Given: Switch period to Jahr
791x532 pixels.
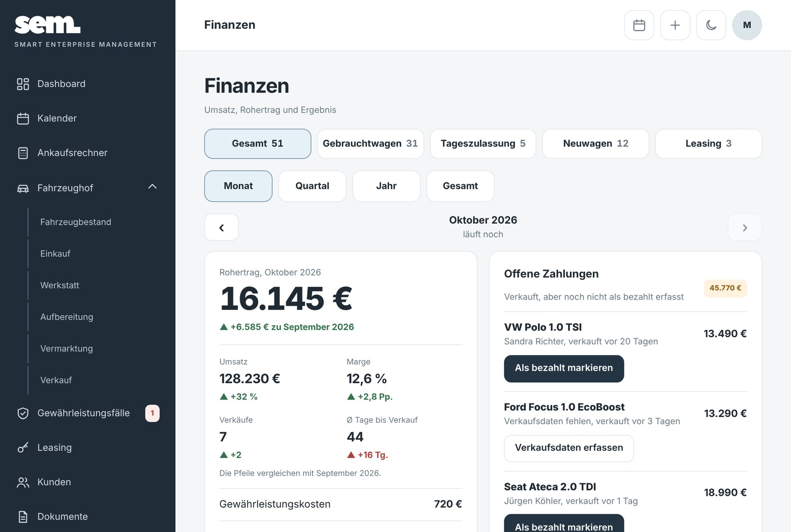Looking at the screenshot, I should tap(386, 186).
